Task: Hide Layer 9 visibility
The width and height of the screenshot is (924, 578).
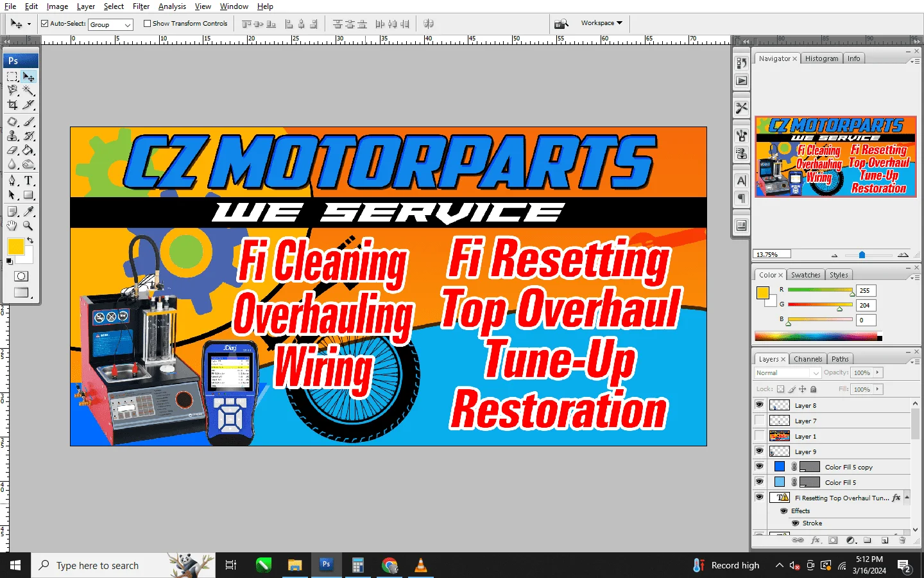Action: pos(760,451)
